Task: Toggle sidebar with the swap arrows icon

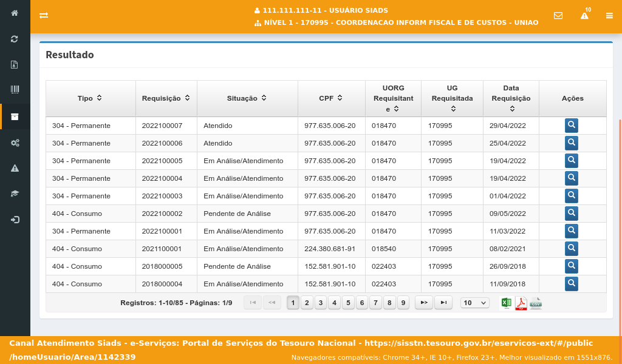Action: [x=44, y=15]
